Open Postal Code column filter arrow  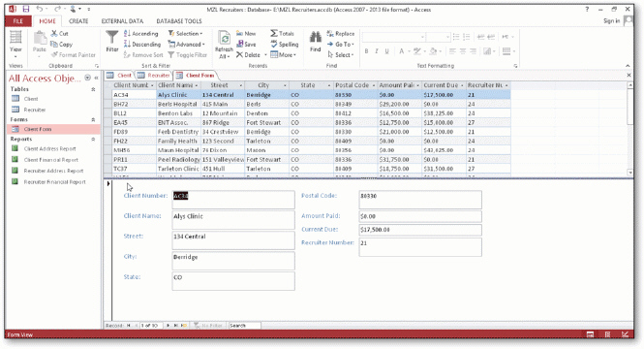click(x=374, y=85)
